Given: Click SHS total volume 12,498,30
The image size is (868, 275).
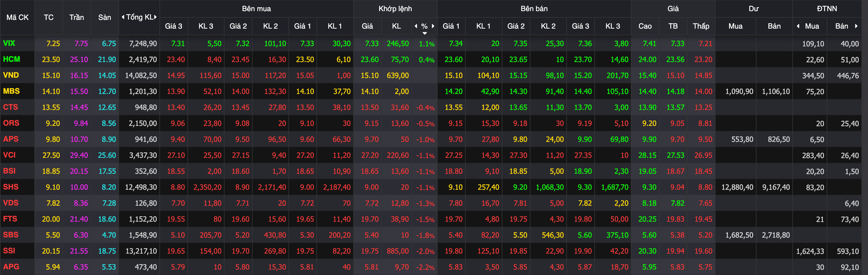Looking at the screenshot, I should pos(141,187).
